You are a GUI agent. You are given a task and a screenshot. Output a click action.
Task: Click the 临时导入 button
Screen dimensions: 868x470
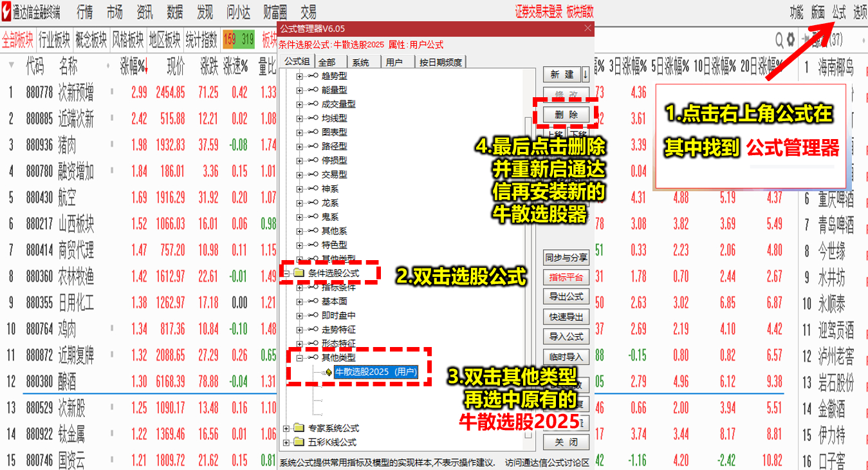coord(566,357)
